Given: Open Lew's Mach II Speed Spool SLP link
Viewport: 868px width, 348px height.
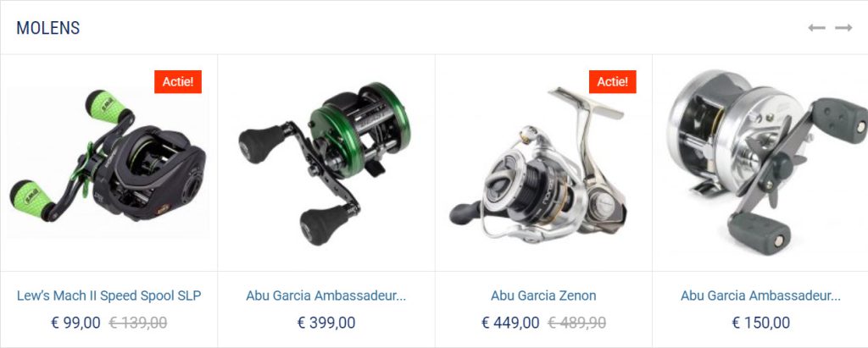Looking at the screenshot, I should coord(109,296).
